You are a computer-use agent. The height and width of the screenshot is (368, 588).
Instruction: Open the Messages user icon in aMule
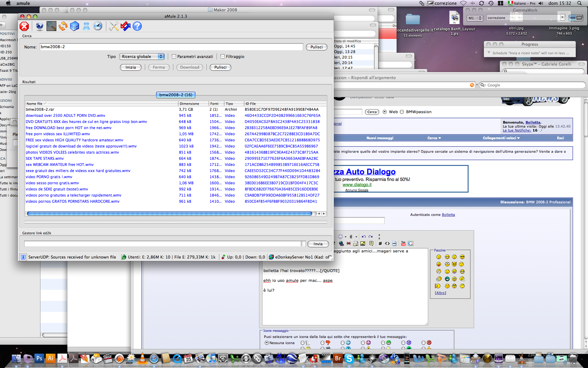pos(86,26)
